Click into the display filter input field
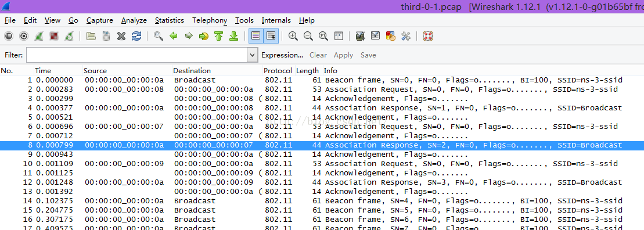 tap(137, 55)
